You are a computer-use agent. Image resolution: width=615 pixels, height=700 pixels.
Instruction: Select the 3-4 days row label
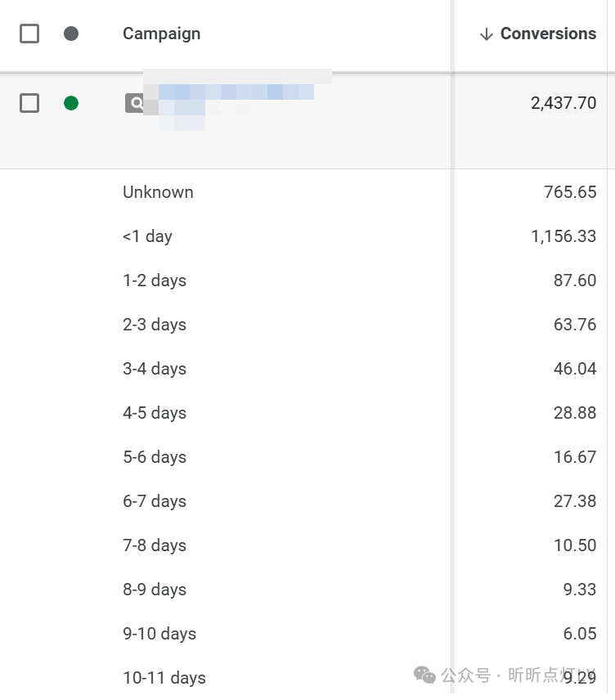(x=155, y=369)
